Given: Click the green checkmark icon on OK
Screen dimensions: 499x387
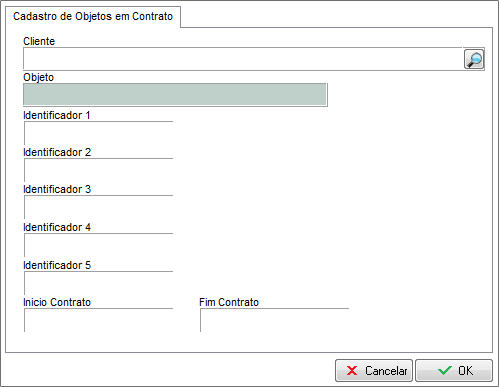Looking at the screenshot, I should [445, 371].
